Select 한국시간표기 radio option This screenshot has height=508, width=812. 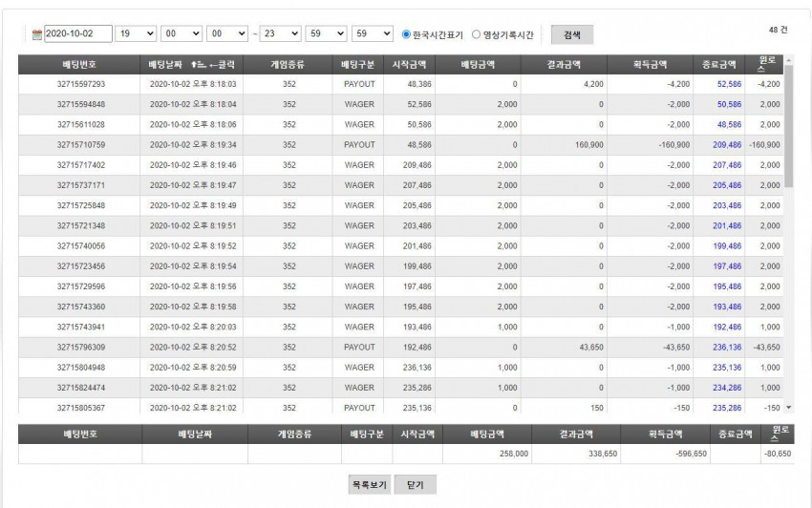pos(406,34)
